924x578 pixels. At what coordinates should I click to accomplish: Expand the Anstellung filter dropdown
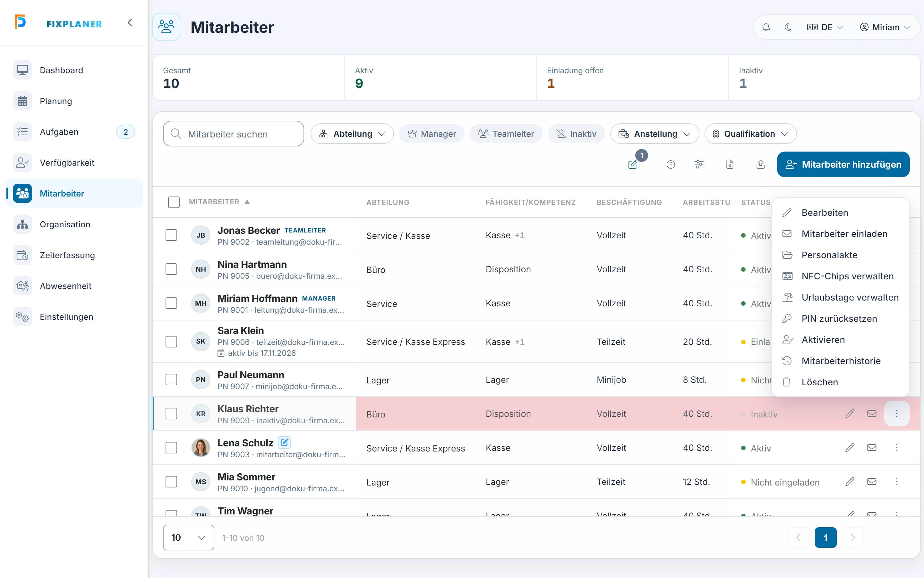(x=654, y=134)
